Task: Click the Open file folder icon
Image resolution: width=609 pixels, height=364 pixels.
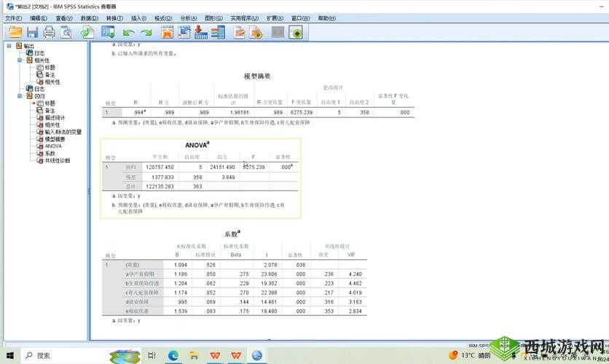Action: (x=15, y=32)
